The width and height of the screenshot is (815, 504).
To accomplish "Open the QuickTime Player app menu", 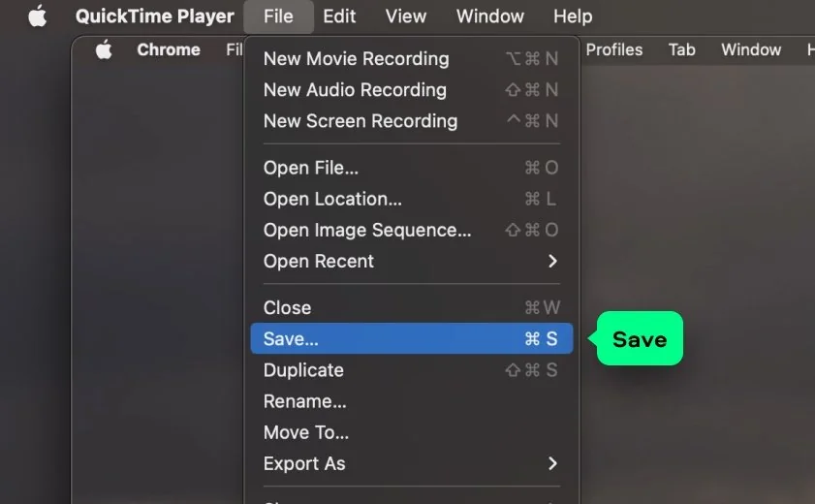I will coord(154,16).
